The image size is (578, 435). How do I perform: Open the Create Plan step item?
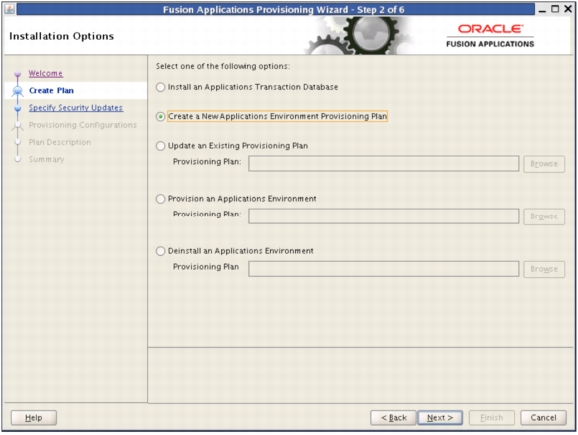[x=51, y=91]
